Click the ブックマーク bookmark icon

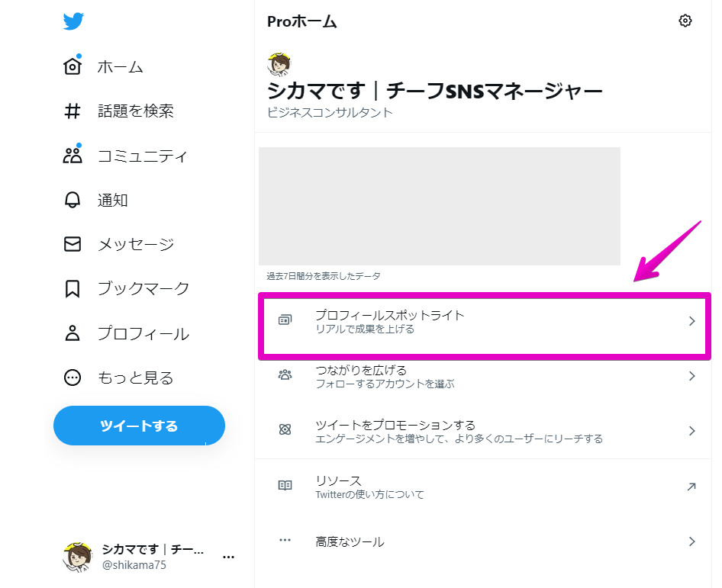point(73,288)
